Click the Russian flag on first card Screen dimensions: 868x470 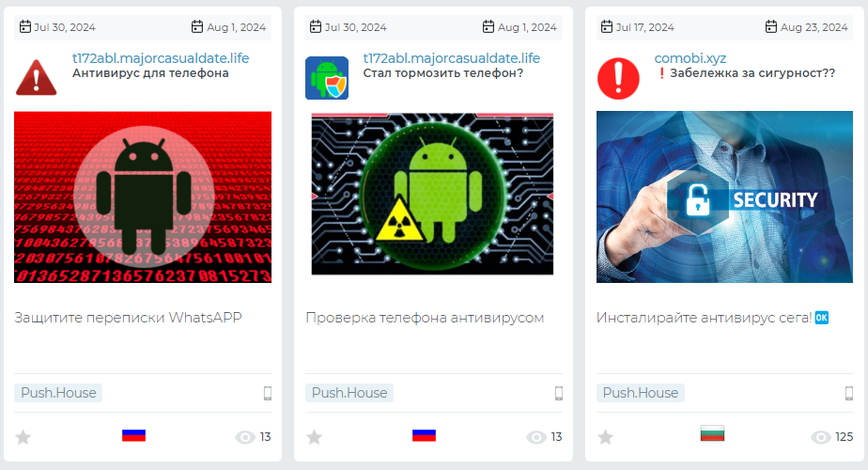(134, 435)
